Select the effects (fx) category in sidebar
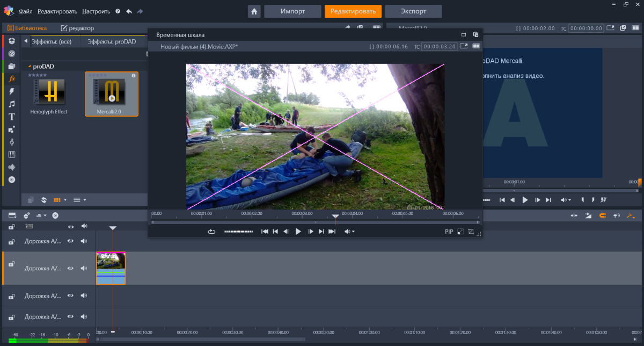 click(x=11, y=78)
